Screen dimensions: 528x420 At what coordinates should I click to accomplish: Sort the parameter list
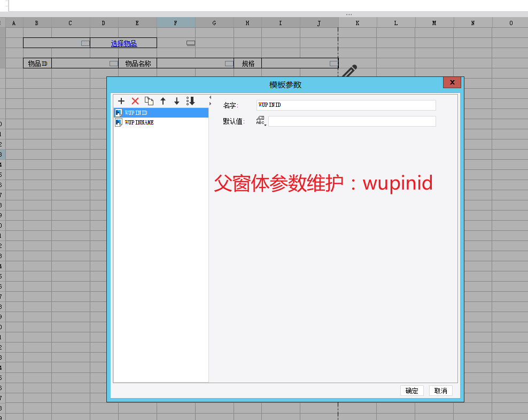pyautogui.click(x=191, y=100)
